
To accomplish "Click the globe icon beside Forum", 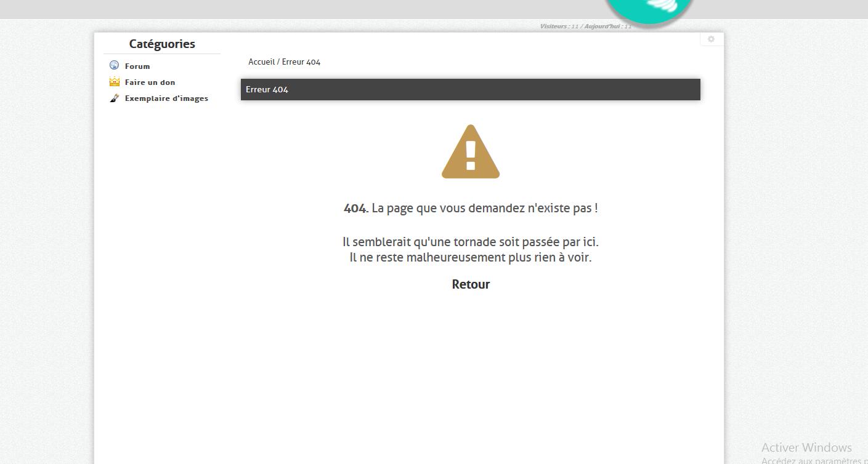I will (x=114, y=65).
